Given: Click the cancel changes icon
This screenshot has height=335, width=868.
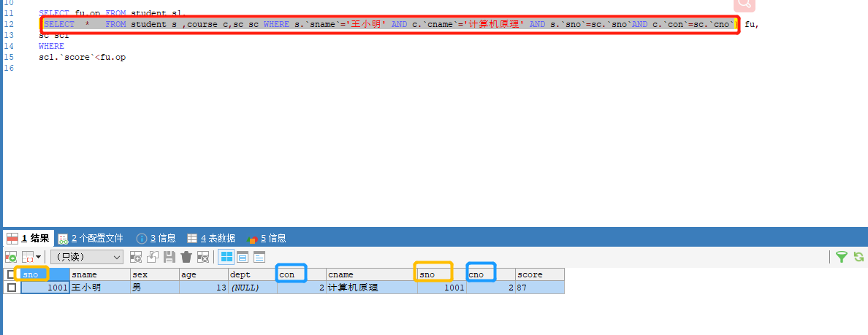Looking at the screenshot, I should 203,257.
